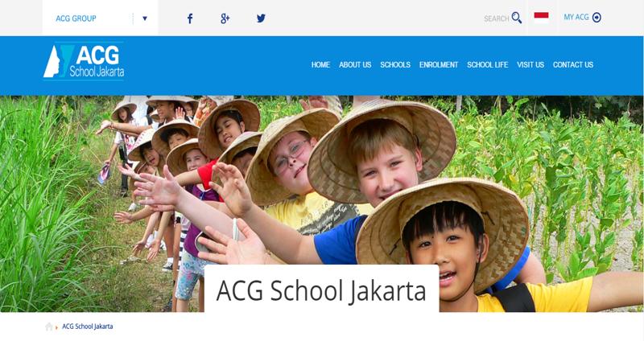
Task: Click the ACG School Jakarta breadcrumb link
Action: (x=88, y=327)
